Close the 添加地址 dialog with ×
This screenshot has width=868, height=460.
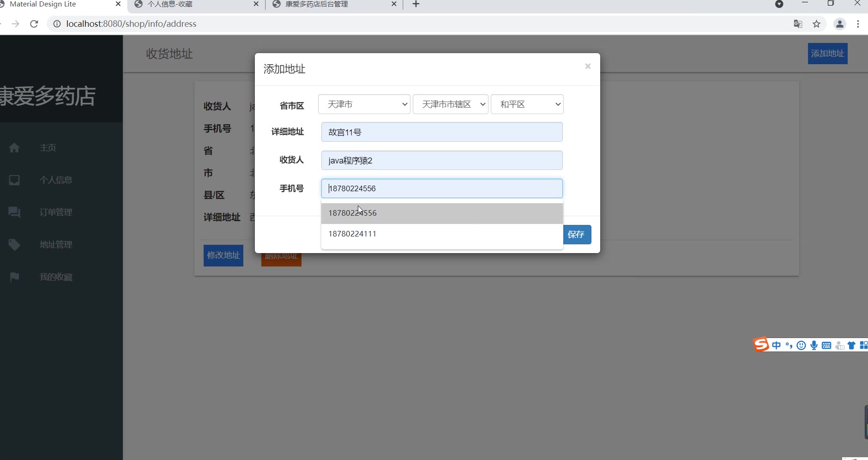coord(588,66)
